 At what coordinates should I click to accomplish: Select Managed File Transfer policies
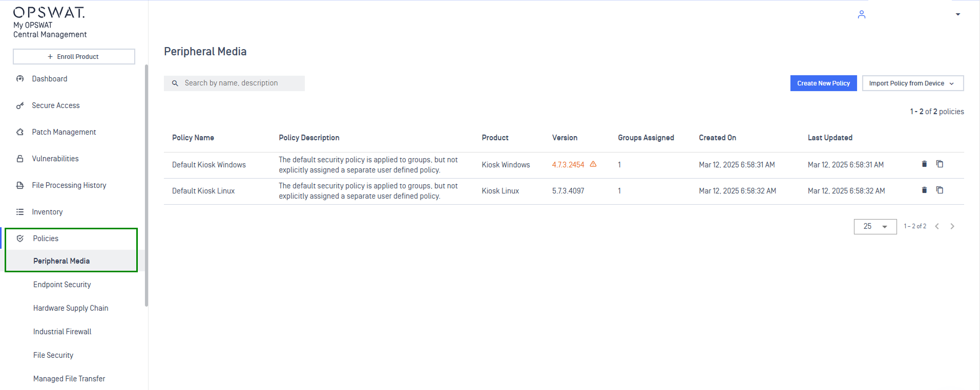69,379
